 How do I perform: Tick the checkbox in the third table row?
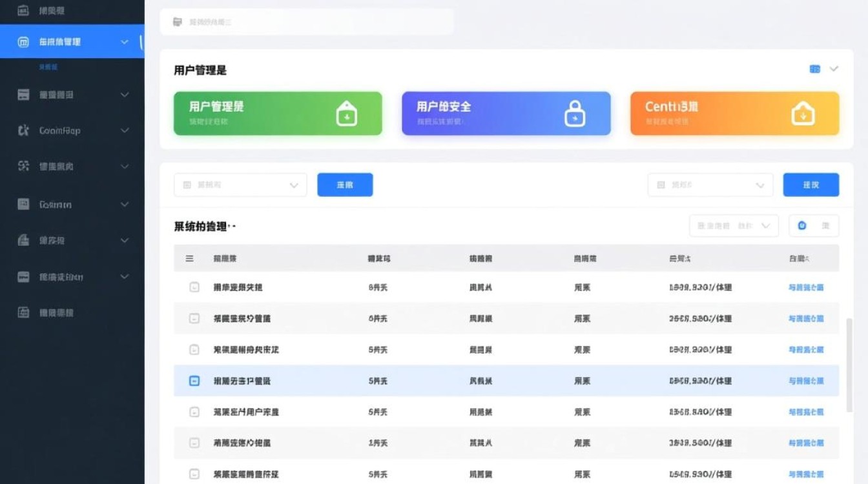click(x=194, y=349)
